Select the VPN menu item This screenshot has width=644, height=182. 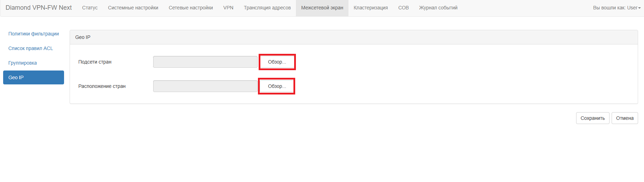click(x=228, y=8)
